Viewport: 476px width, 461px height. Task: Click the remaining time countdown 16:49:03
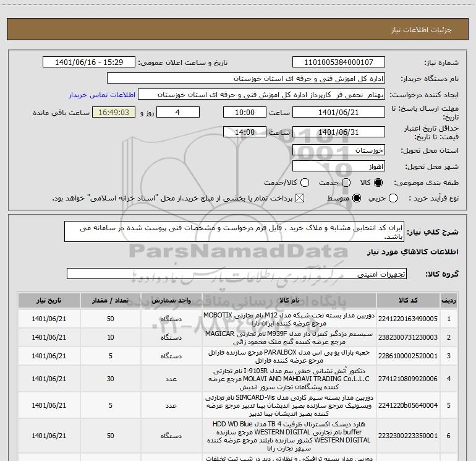pyautogui.click(x=114, y=112)
